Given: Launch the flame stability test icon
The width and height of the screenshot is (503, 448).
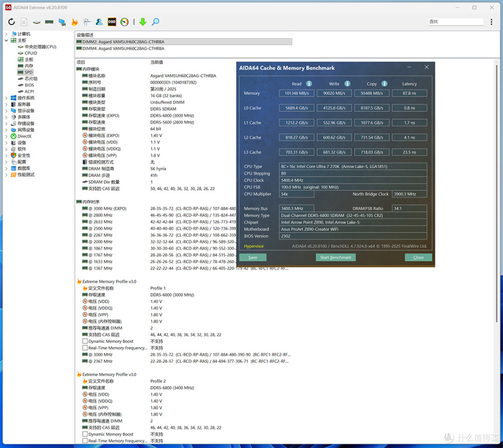Looking at the screenshot, I should [x=75, y=22].
